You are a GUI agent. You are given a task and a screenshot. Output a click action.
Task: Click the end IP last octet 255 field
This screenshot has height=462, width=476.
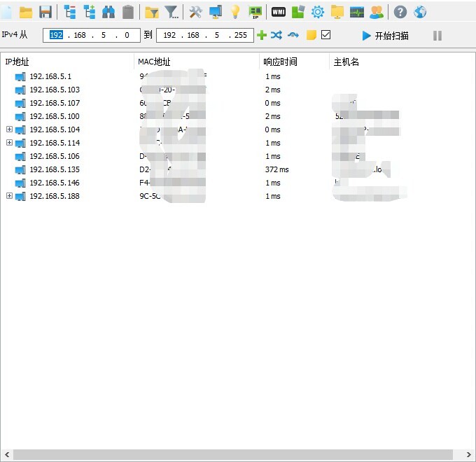(240, 35)
